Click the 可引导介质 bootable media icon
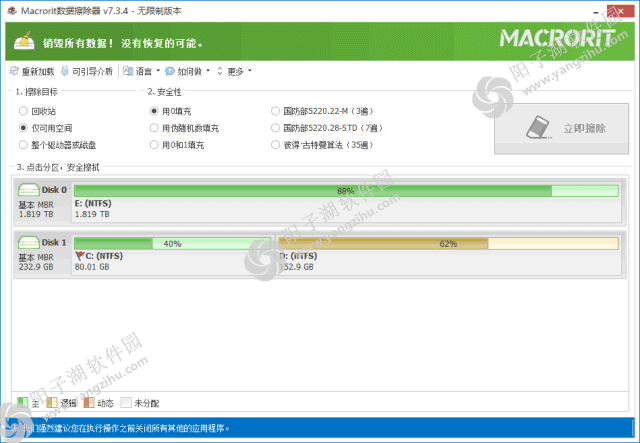The height and width of the screenshot is (443, 640). 64,71
